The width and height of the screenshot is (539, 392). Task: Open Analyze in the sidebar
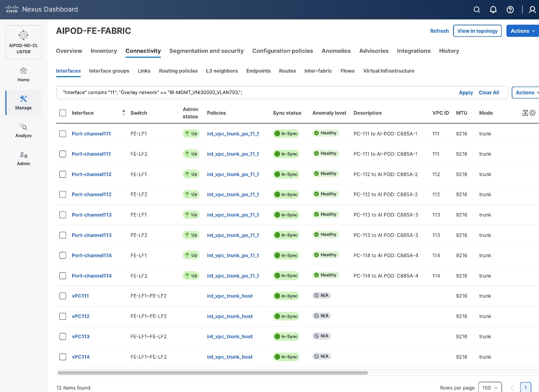click(23, 130)
